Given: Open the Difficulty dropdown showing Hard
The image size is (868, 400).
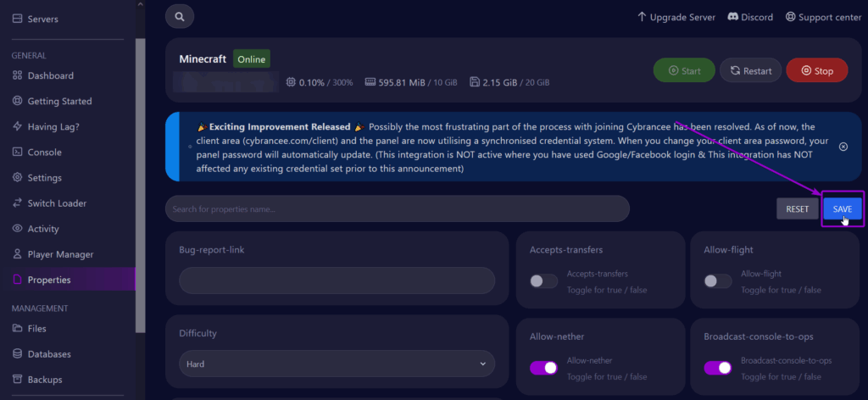Looking at the screenshot, I should pyautogui.click(x=337, y=364).
